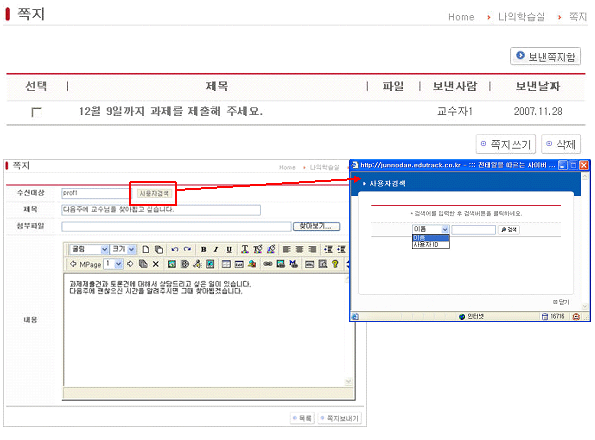Insert a hyperlink using the chain icon
The image size is (595, 440).
268,264
